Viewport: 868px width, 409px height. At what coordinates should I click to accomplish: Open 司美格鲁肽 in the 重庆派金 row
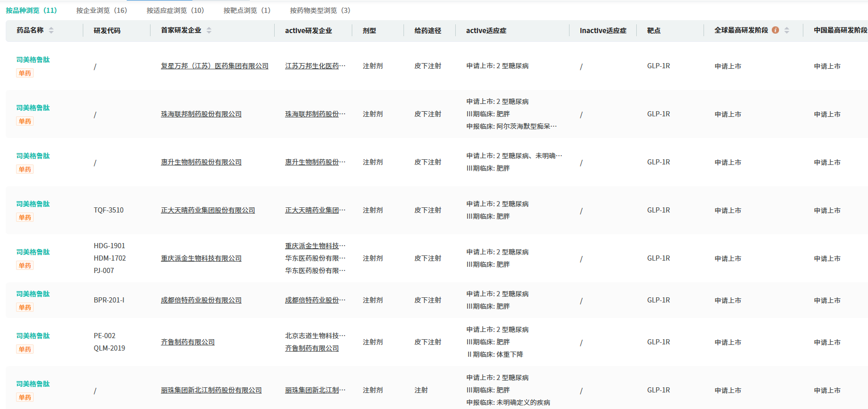33,252
